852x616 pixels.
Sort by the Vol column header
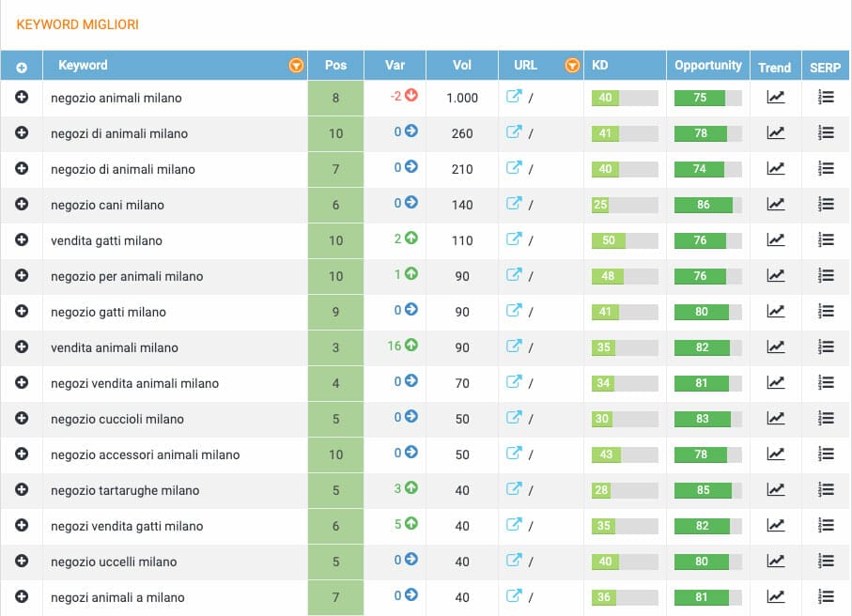point(462,65)
